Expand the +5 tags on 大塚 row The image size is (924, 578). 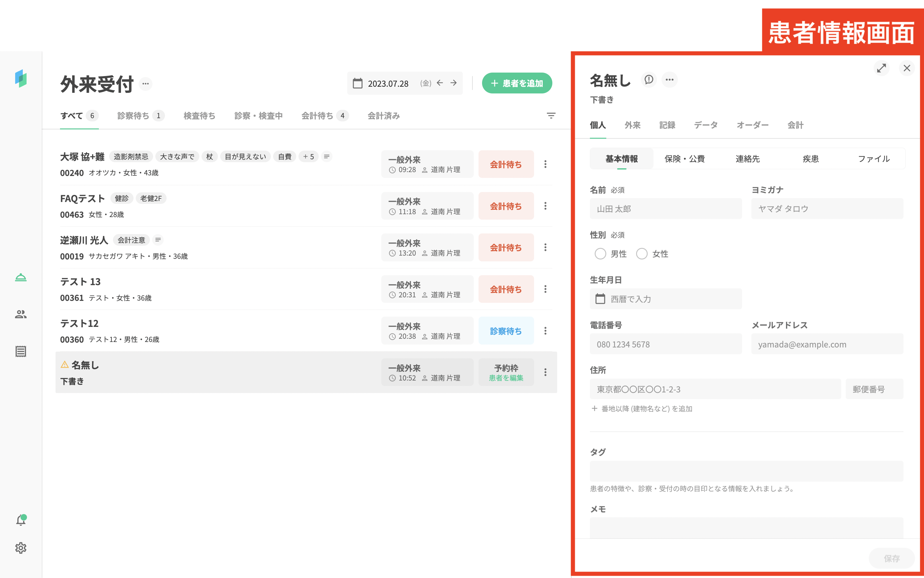click(308, 157)
